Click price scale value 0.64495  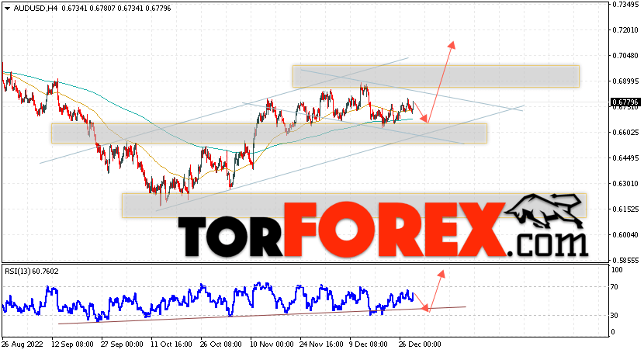pyautogui.click(x=625, y=158)
